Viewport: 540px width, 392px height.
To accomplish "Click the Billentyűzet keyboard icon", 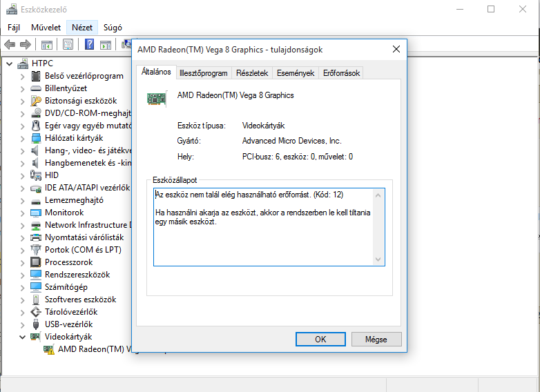I will point(36,88).
